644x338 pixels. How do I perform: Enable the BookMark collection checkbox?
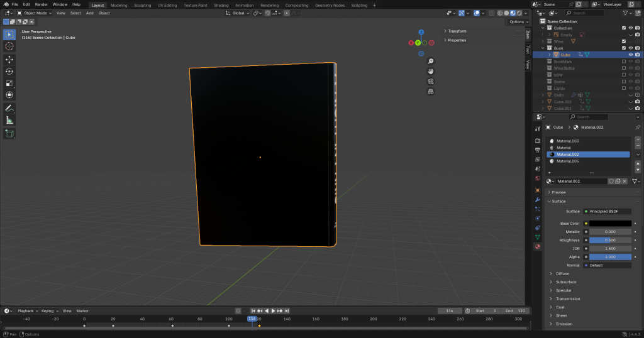623,62
